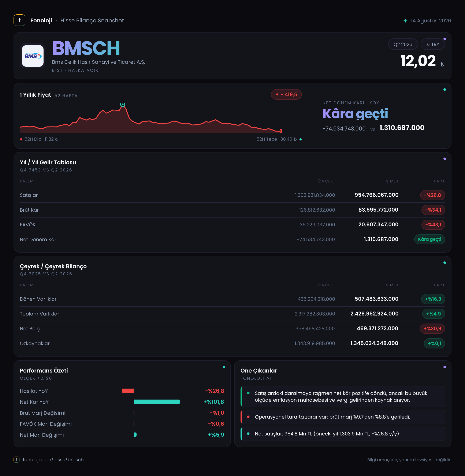Click the BMS company logo thumbnail
Screen dimensions: 465x476
[x=33, y=56]
